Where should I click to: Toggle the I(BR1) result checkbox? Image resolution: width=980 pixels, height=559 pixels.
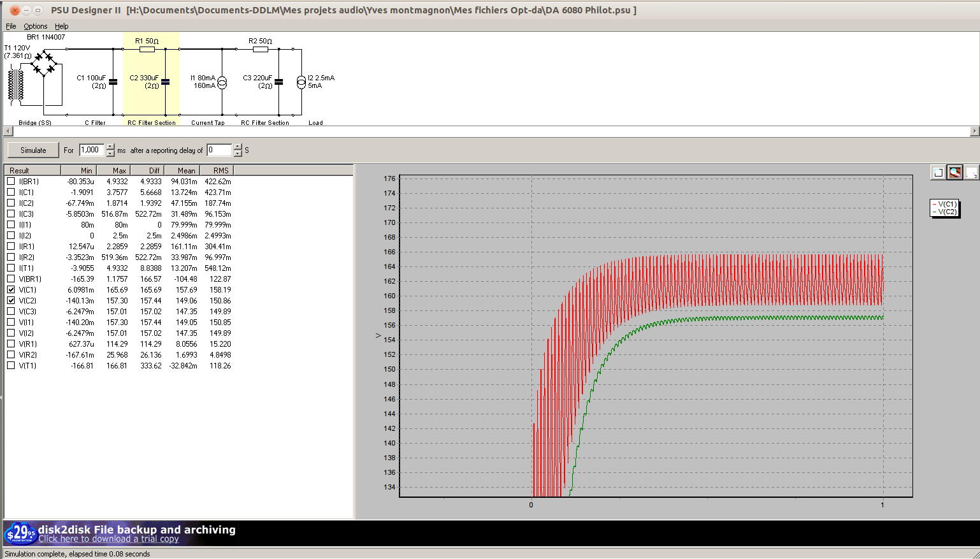click(11, 181)
